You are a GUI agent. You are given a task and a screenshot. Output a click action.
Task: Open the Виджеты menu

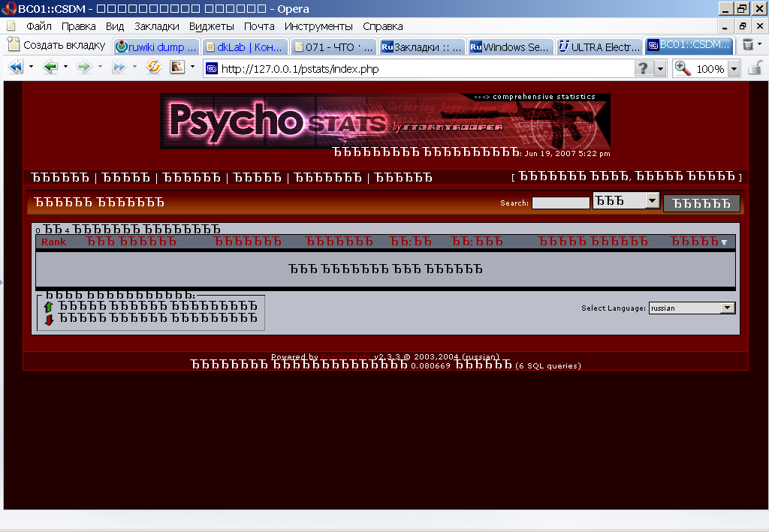click(211, 26)
